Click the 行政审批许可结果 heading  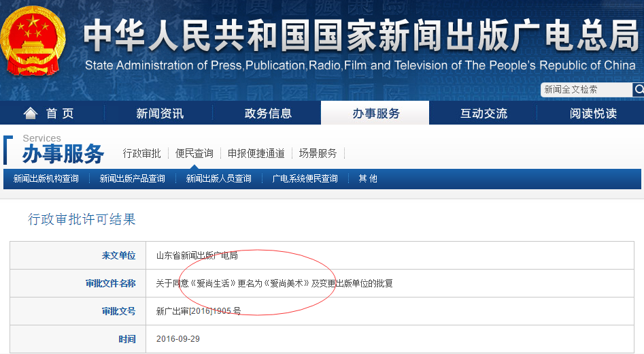[x=82, y=219]
